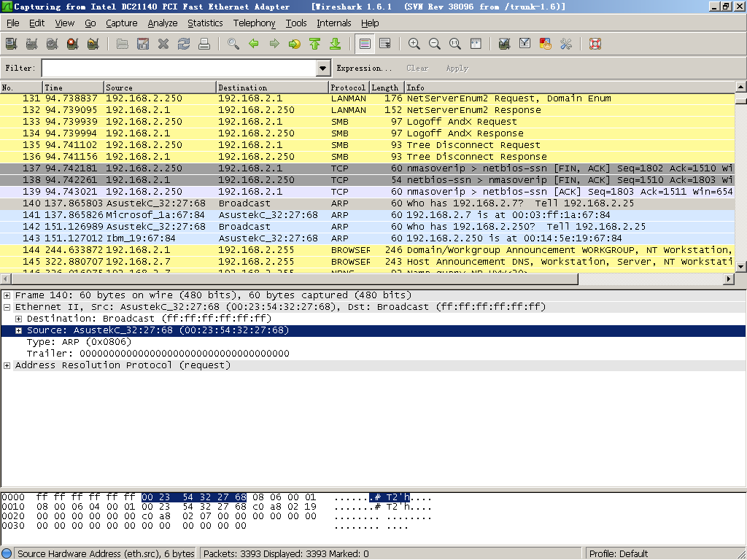Expand the Frame 140 tree node
This screenshot has width=747, height=560.
point(7,295)
